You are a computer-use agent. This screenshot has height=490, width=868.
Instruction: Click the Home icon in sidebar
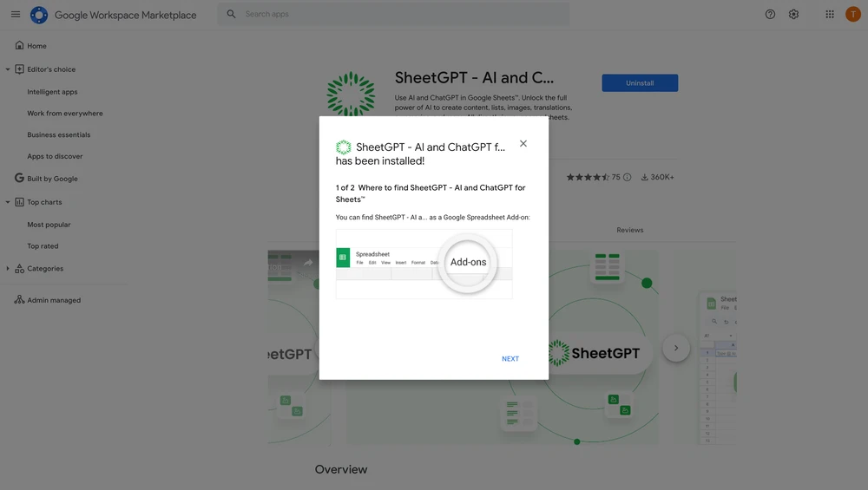click(x=19, y=45)
